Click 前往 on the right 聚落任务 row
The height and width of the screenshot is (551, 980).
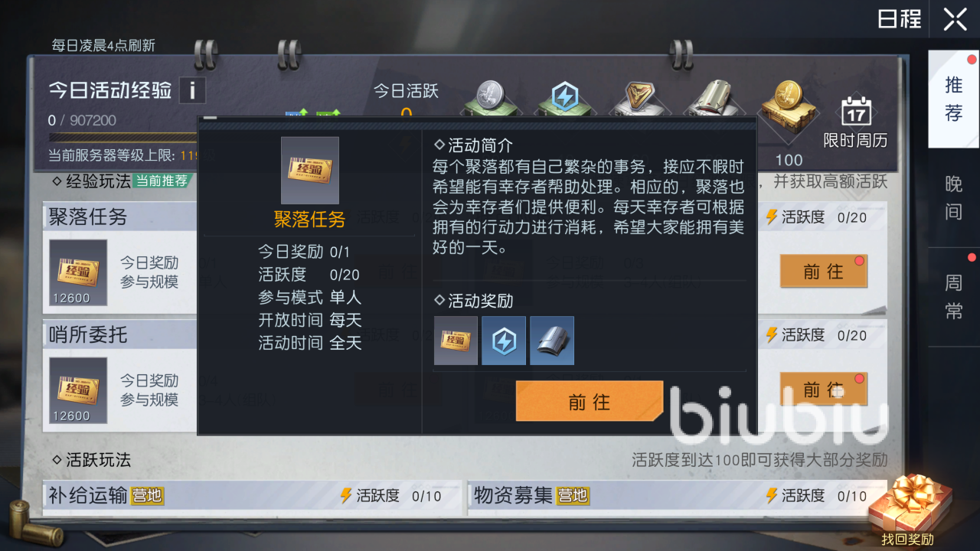click(824, 272)
